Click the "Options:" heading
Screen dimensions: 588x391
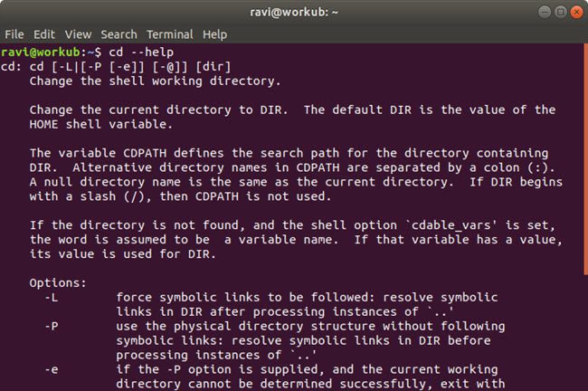coord(59,282)
